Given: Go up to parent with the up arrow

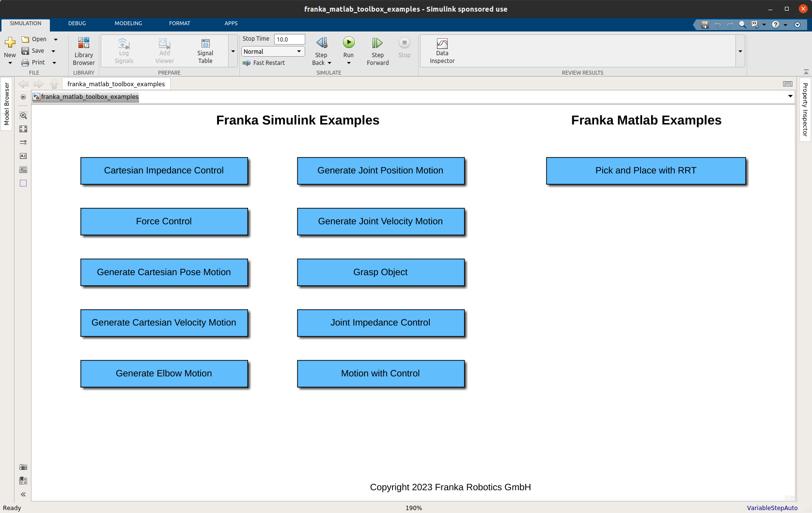Looking at the screenshot, I should [54, 84].
